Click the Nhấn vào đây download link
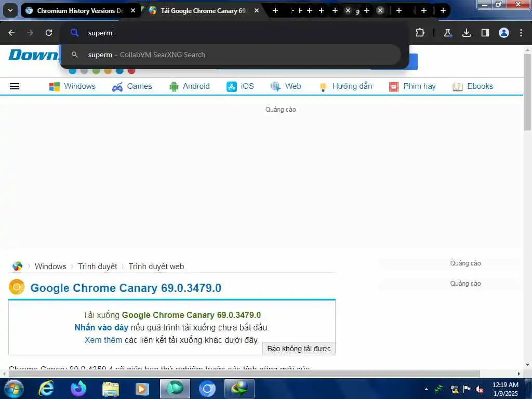This screenshot has height=399, width=532. (x=101, y=327)
